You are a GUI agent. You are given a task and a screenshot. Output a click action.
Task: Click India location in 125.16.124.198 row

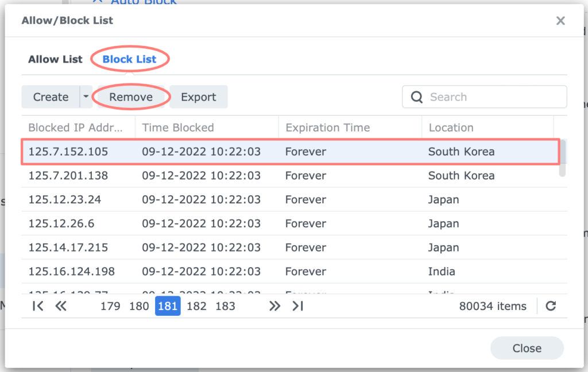[442, 272]
